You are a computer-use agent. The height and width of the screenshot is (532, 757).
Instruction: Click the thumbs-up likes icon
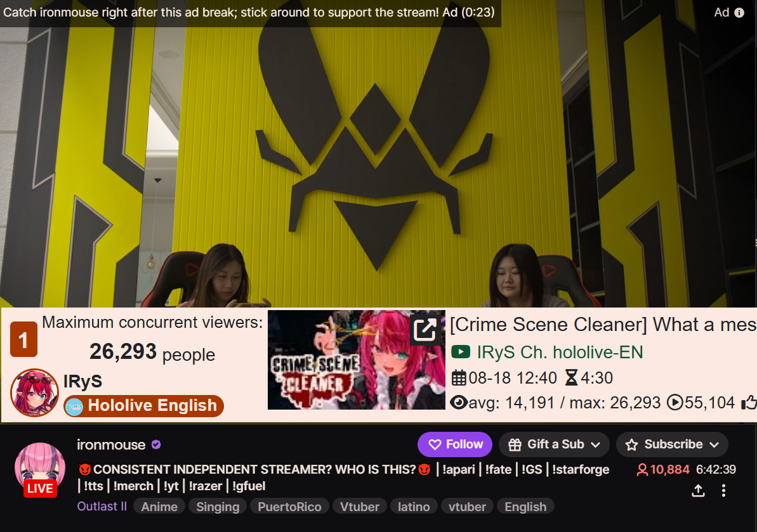[x=749, y=402]
